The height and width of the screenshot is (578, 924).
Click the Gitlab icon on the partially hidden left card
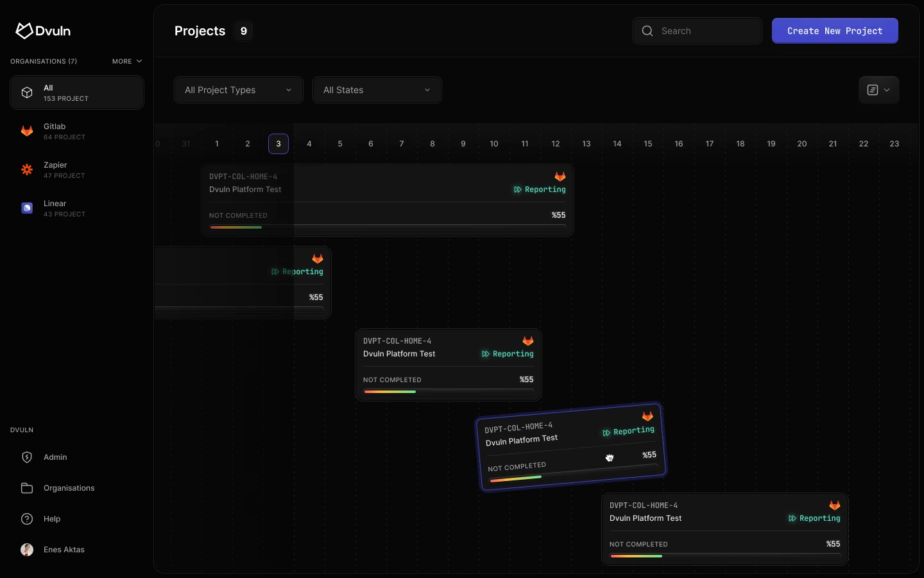[x=318, y=259]
